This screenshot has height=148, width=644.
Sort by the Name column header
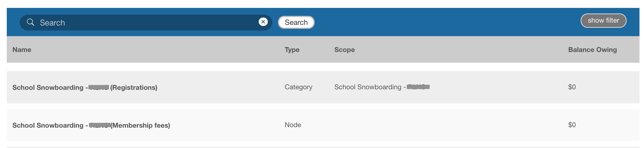(x=22, y=50)
